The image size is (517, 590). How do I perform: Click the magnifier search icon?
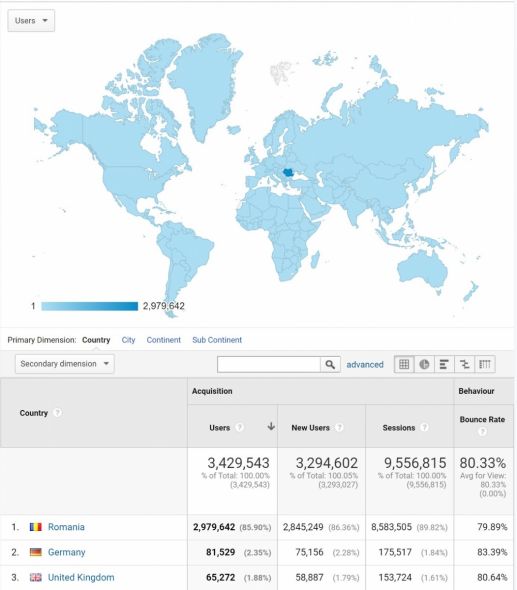pyautogui.click(x=330, y=365)
